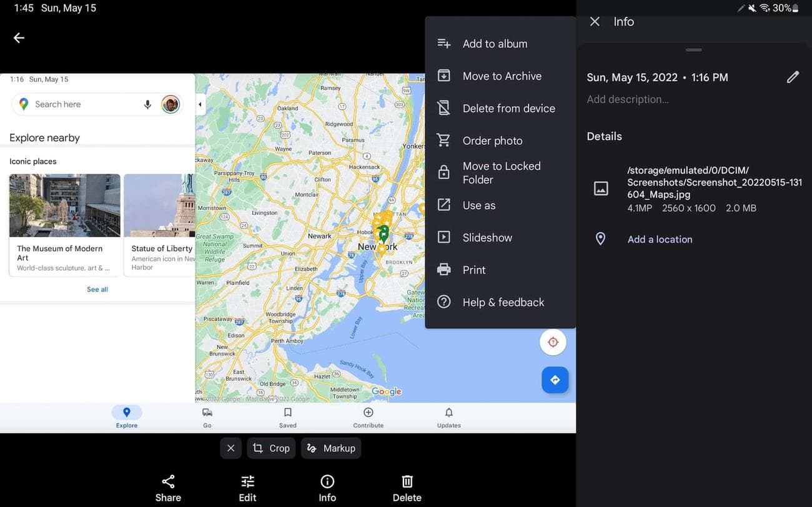Select Move to Archive
The height and width of the screenshot is (507, 812).
pos(502,76)
